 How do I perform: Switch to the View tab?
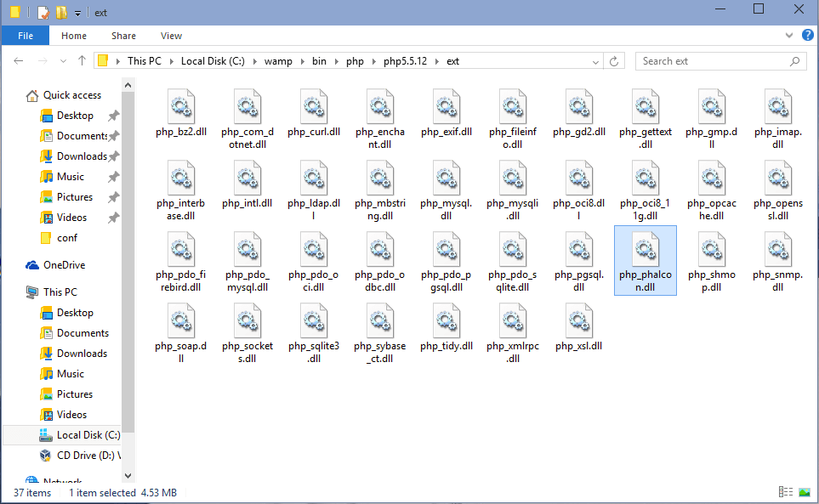[x=171, y=36]
